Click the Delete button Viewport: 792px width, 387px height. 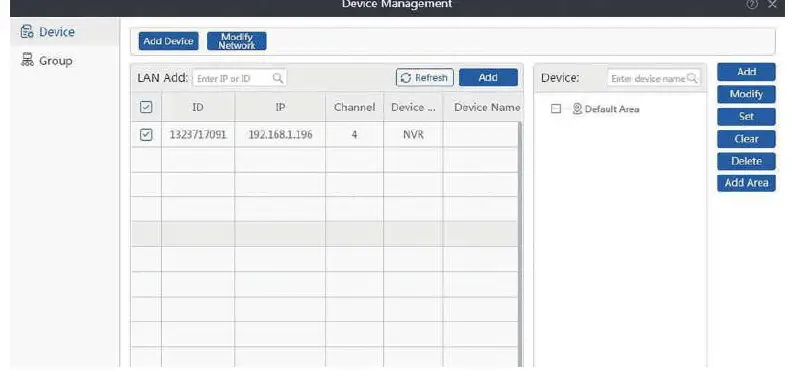coord(746,161)
